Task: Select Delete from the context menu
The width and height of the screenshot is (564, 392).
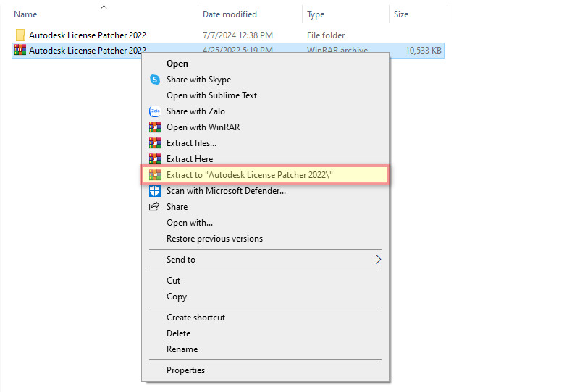Action: [x=178, y=333]
